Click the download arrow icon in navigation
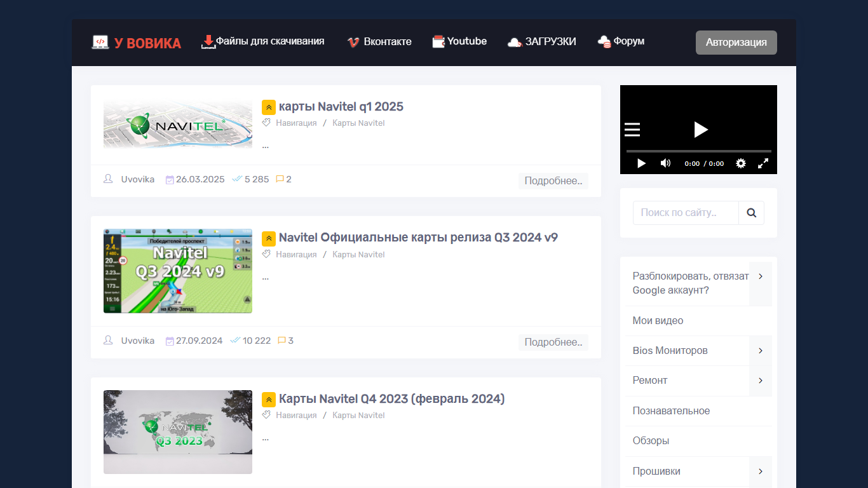The image size is (868, 488). 208,42
